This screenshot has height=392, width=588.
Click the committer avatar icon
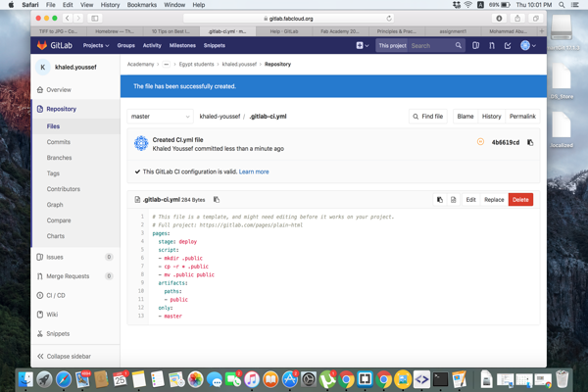[x=141, y=143]
